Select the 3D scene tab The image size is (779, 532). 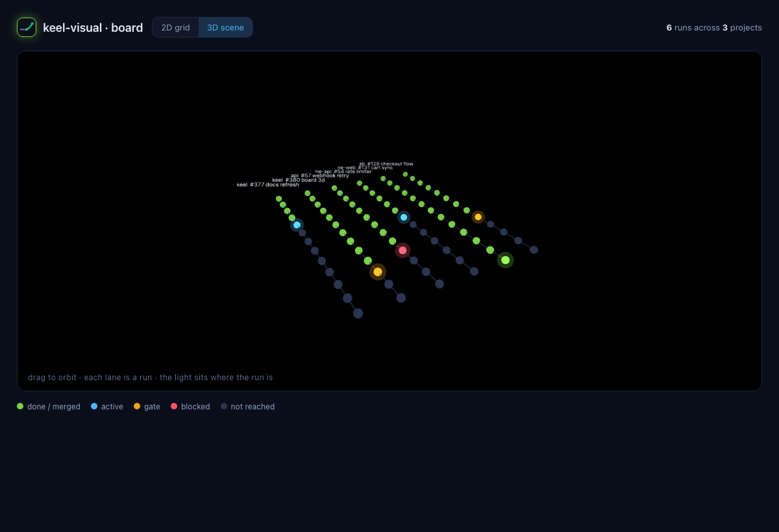pyautogui.click(x=225, y=27)
